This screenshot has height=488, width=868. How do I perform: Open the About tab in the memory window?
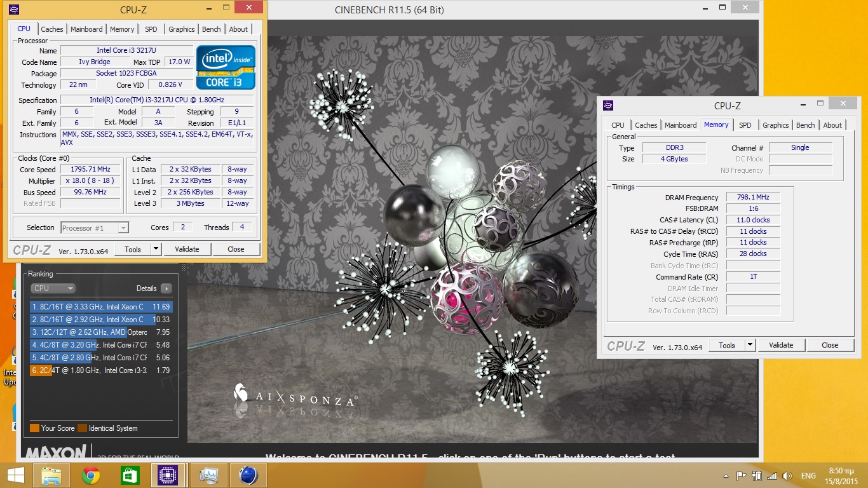pos(832,125)
